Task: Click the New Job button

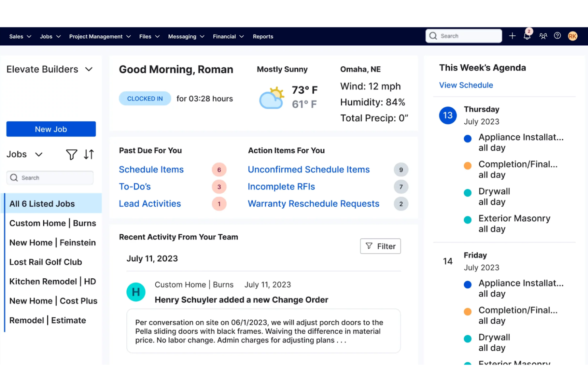Action: click(x=51, y=129)
